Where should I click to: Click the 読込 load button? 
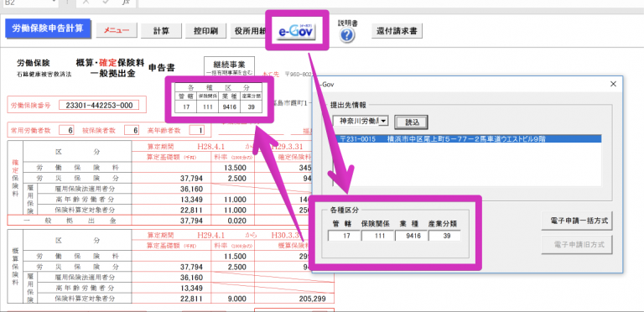point(411,122)
